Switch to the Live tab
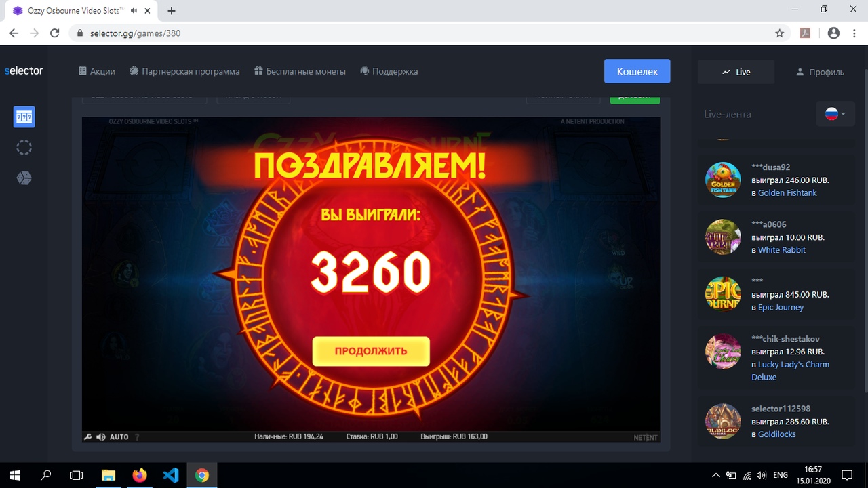 [x=736, y=72]
